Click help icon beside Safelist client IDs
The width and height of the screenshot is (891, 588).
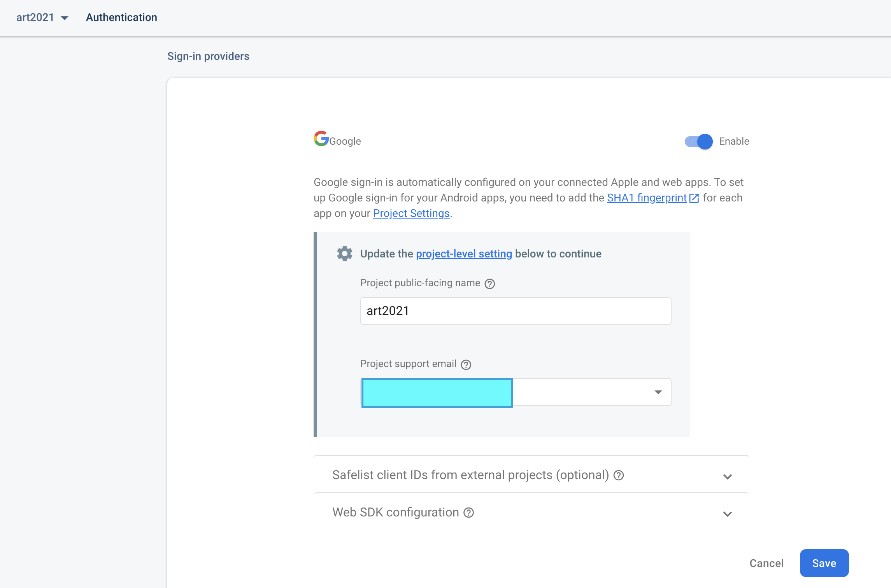point(618,475)
